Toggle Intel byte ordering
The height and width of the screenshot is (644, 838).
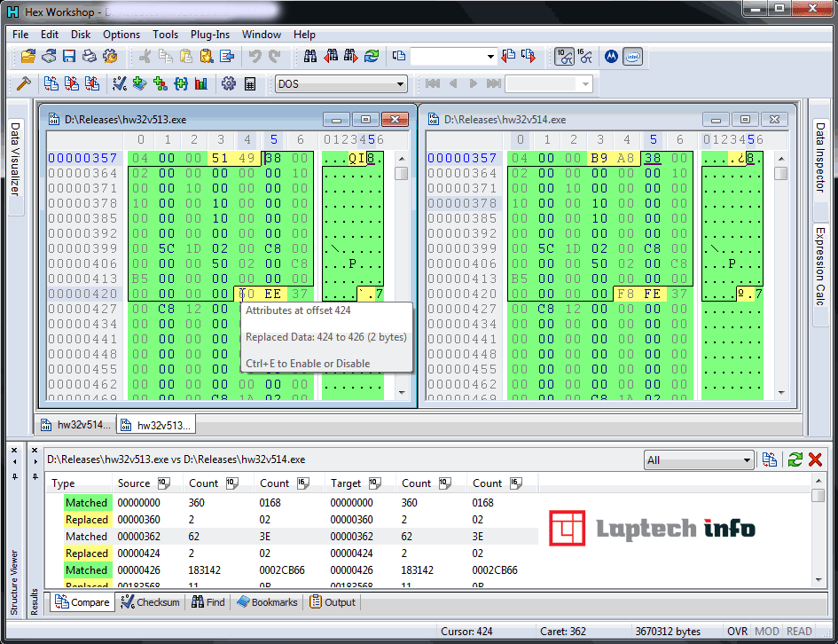[633, 56]
